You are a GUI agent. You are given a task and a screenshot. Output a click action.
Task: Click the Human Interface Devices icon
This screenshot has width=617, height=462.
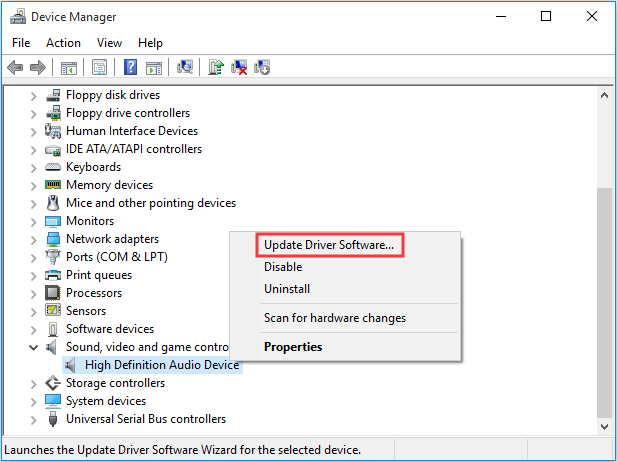point(53,131)
